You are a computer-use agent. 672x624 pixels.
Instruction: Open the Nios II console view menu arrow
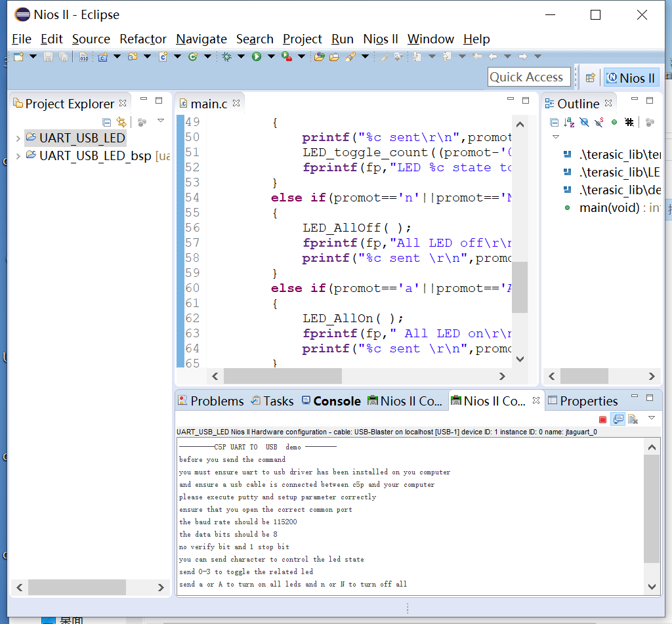pos(652,418)
